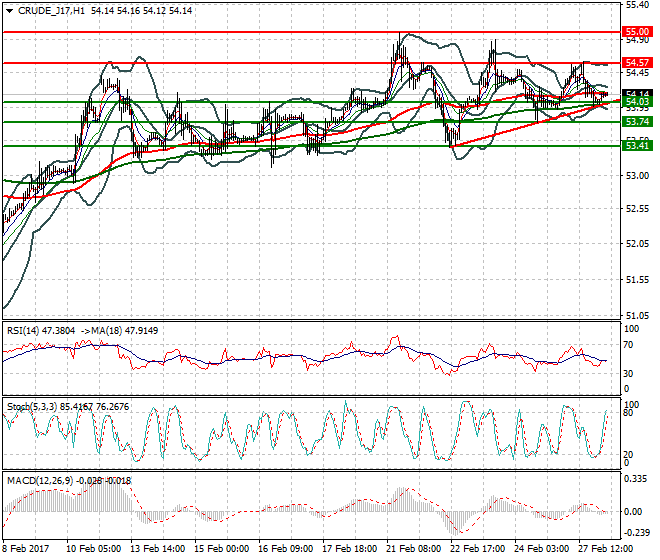Select the green 54.03 support price label
The width and height of the screenshot is (660, 560).
coord(637,101)
